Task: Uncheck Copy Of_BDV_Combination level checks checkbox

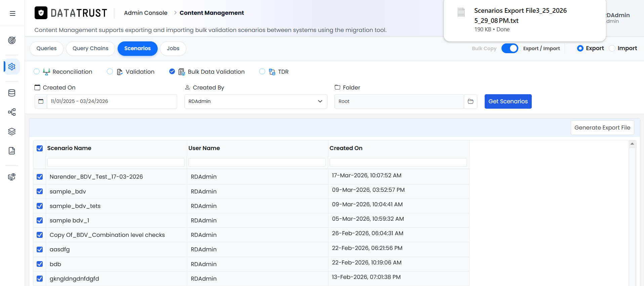Action: pyautogui.click(x=40, y=235)
